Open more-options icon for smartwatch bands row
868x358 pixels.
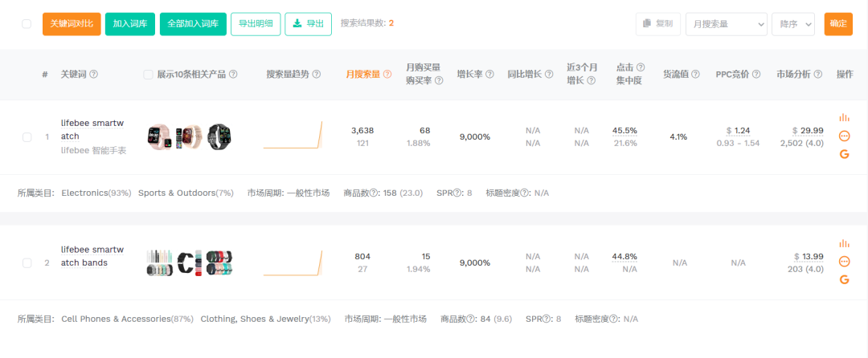[844, 262]
